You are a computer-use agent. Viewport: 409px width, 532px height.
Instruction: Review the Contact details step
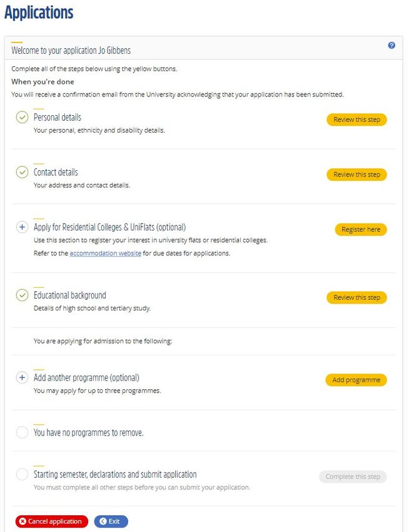[x=356, y=175]
